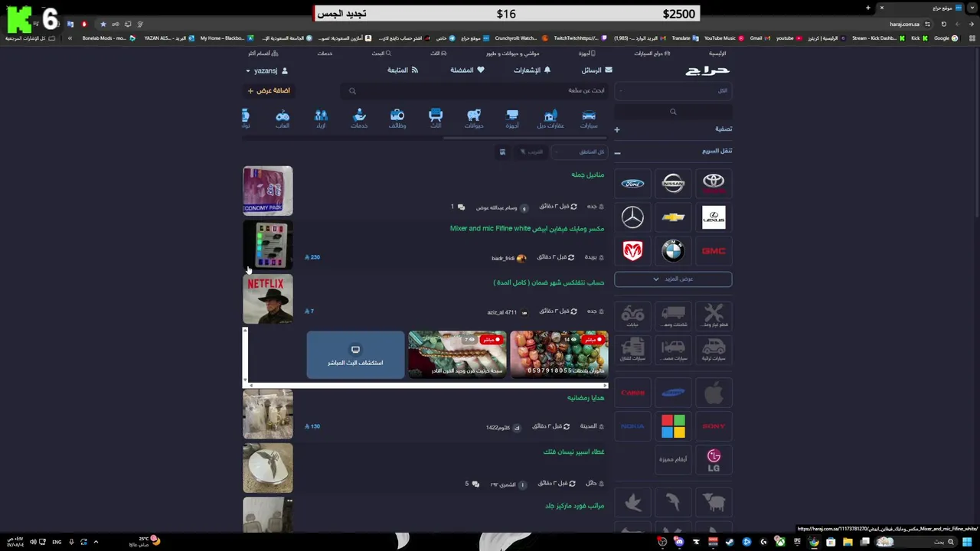Click the حراج site logo
This screenshot has width=980, height=551.
[x=707, y=70]
